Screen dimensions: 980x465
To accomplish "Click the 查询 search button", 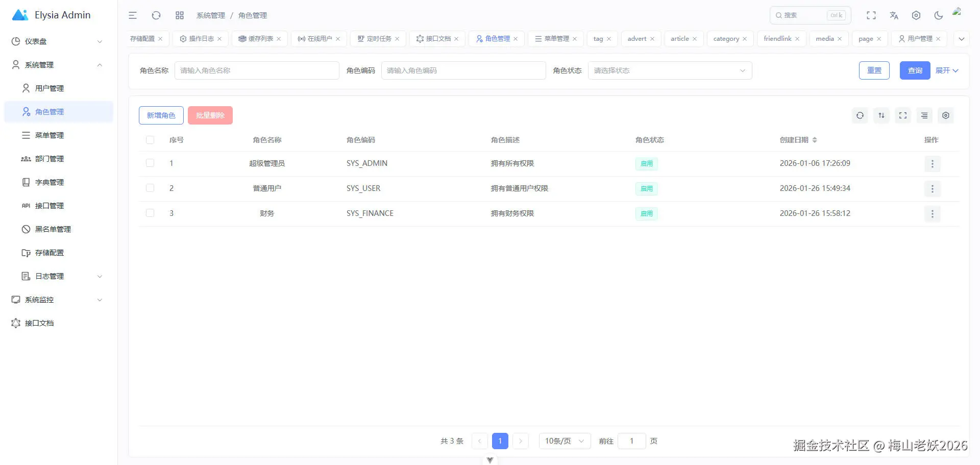I will pyautogui.click(x=915, y=70).
